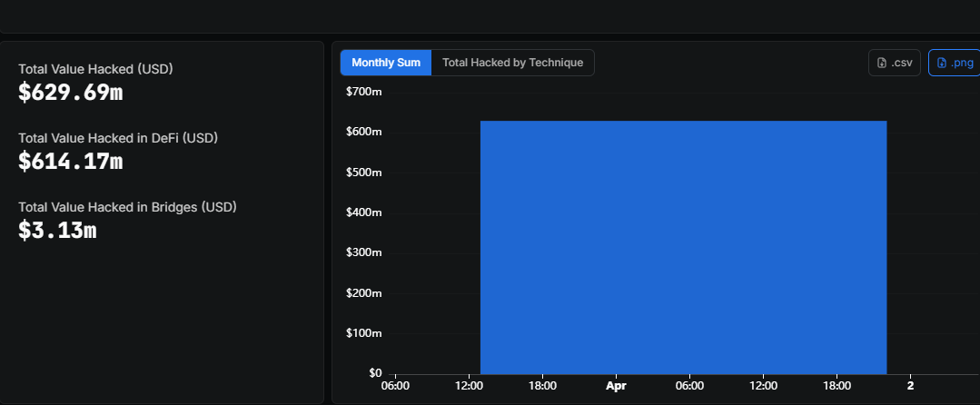Click the 2 date marker on the time axis

[x=910, y=385]
